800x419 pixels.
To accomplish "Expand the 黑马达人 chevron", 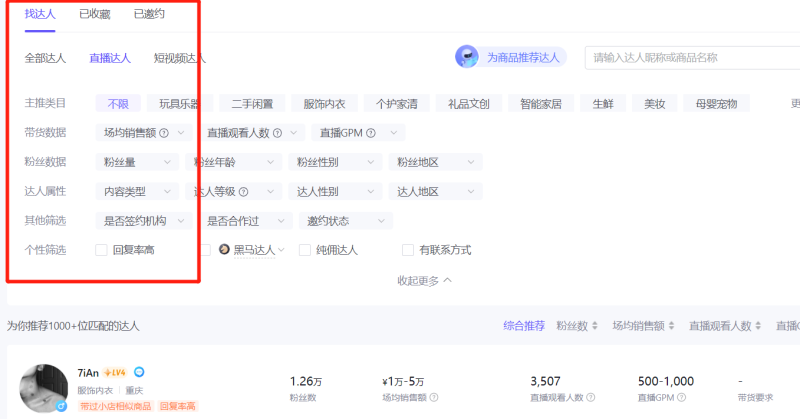I will click(281, 250).
